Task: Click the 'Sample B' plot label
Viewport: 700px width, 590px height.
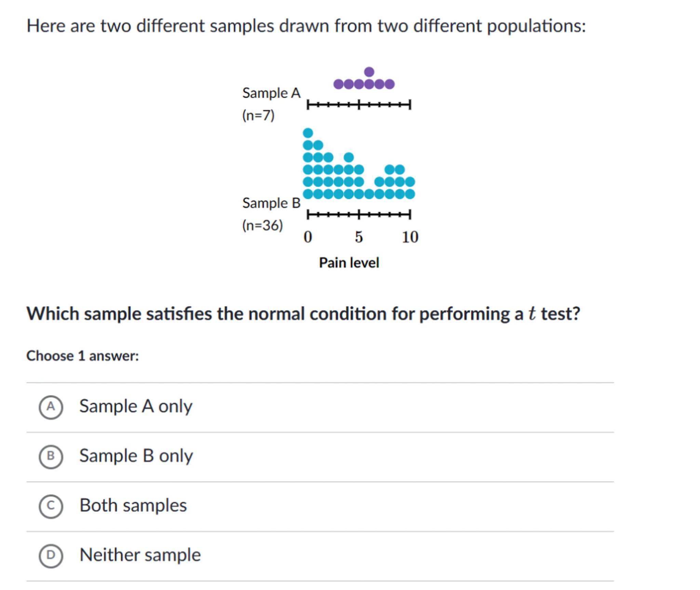Action: (271, 203)
